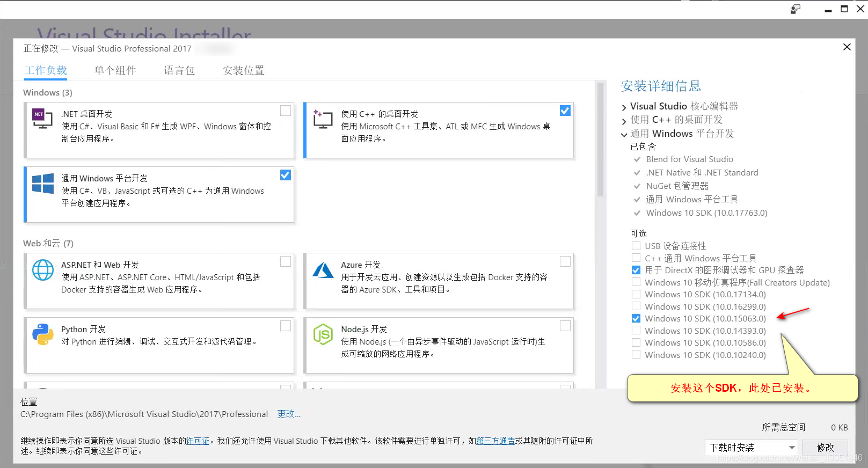Open the 下载时安装 dropdown

click(751, 448)
